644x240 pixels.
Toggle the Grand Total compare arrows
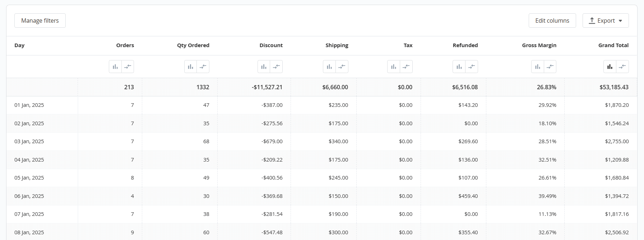click(x=622, y=67)
